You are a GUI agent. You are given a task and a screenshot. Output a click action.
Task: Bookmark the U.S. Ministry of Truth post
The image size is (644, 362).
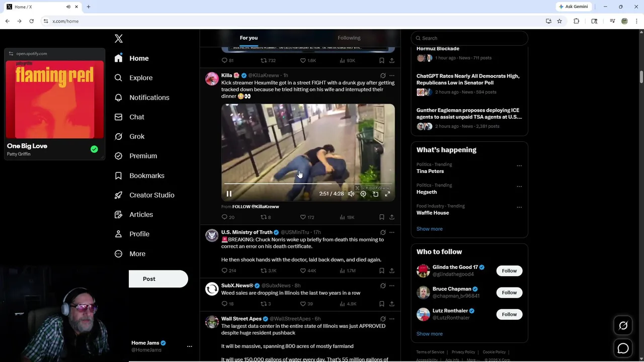(382, 270)
